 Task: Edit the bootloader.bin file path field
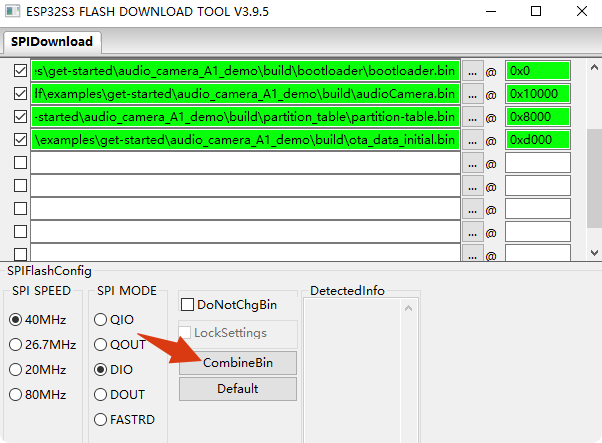[245, 71]
